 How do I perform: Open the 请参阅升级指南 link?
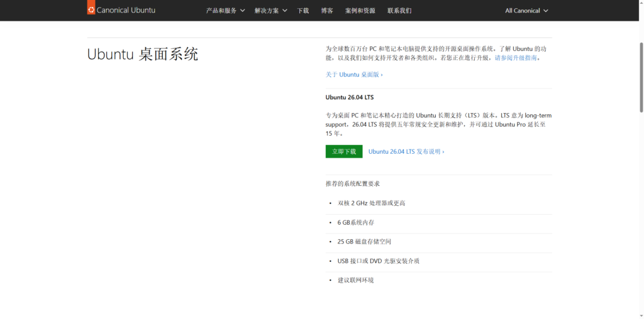516,58
